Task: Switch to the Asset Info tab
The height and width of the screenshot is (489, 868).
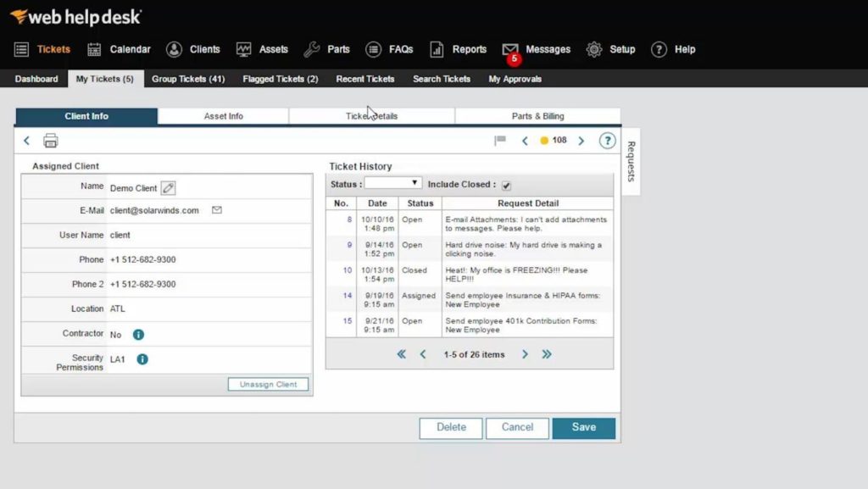Action: [224, 116]
